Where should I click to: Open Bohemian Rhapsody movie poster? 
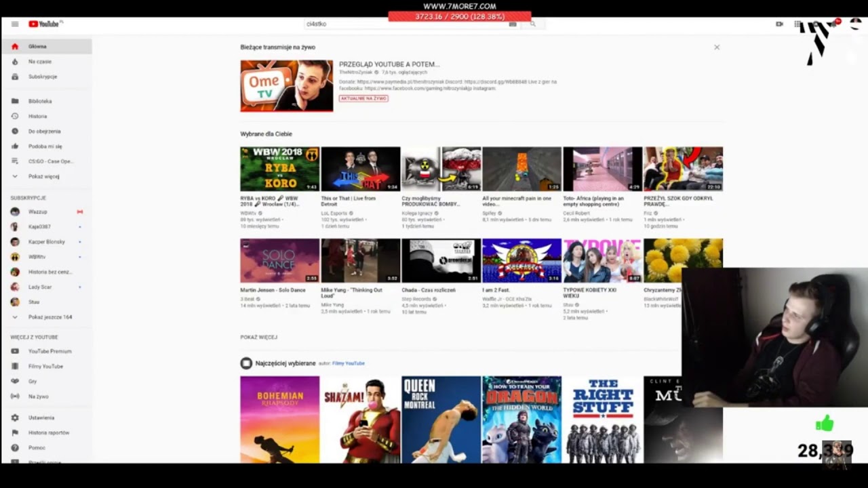(x=279, y=420)
